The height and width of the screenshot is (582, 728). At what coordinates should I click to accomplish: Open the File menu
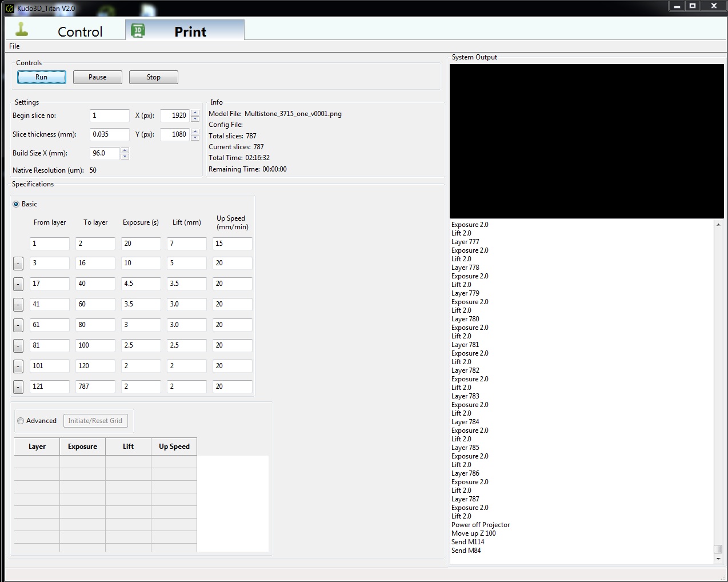point(14,46)
